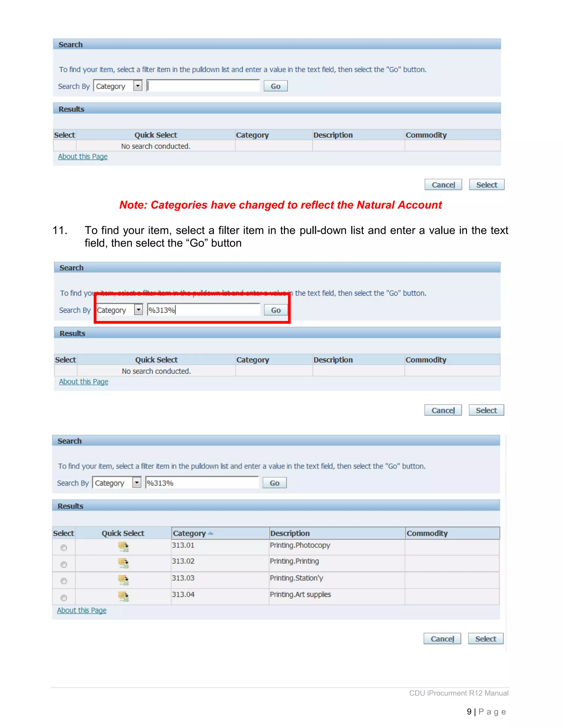Open About this Page link in first panel
Screen dimensions: 563x728
coord(83,156)
